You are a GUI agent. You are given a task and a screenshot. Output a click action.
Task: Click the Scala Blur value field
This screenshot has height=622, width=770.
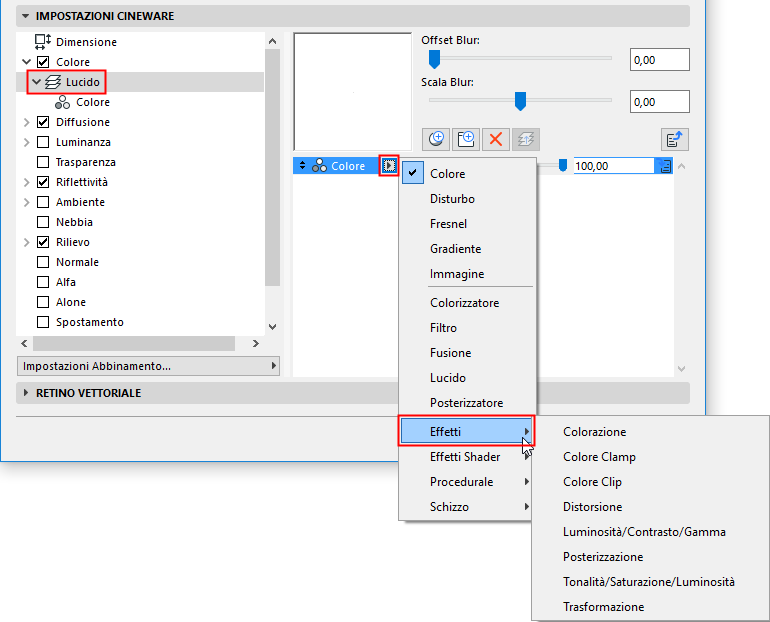660,102
